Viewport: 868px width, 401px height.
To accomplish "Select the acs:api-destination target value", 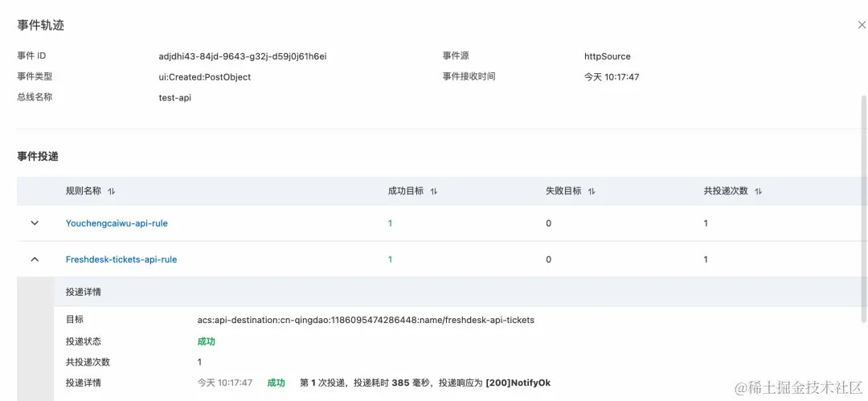I will (366, 320).
